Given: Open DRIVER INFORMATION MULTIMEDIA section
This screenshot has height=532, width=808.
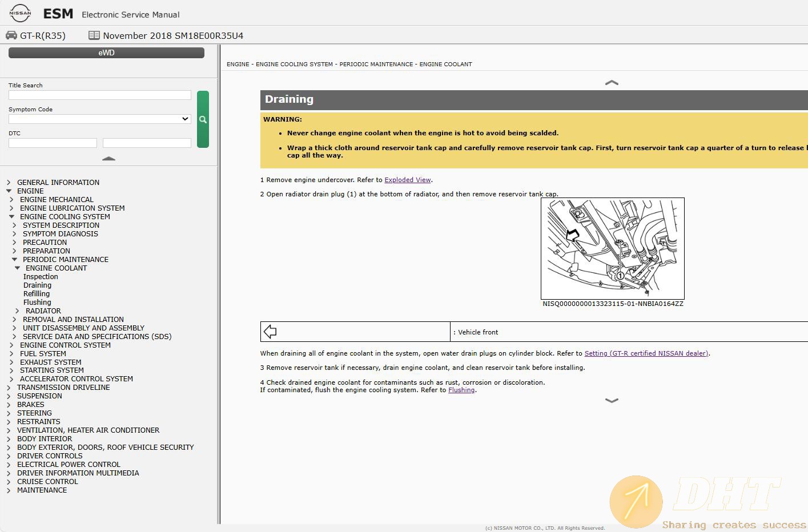Looking at the screenshot, I should (78, 473).
